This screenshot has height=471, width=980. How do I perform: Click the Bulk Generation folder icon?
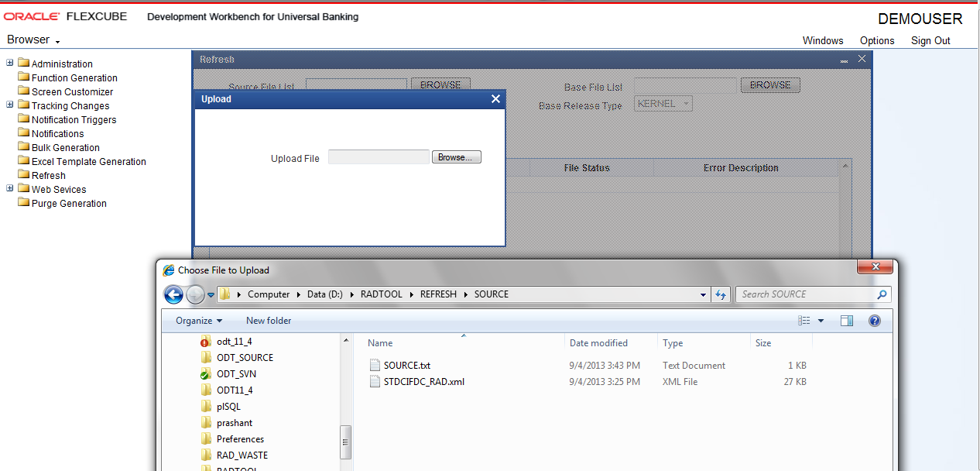click(23, 147)
